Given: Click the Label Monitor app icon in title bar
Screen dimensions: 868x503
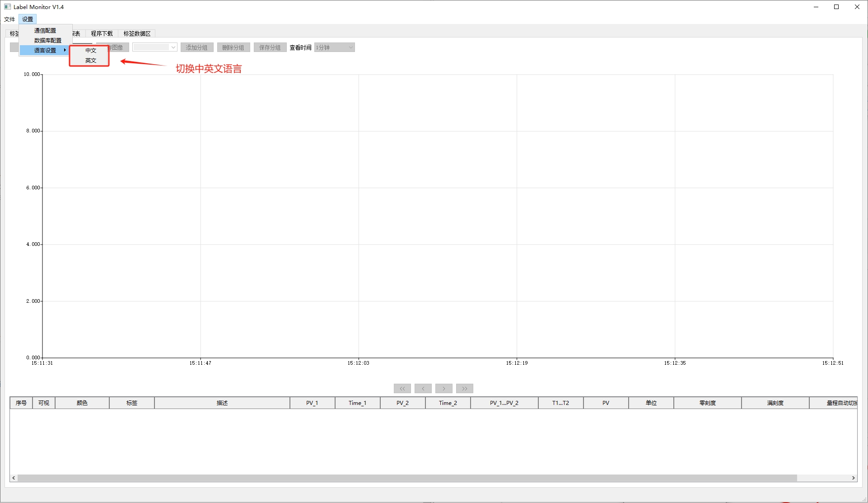Looking at the screenshot, I should (x=7, y=7).
